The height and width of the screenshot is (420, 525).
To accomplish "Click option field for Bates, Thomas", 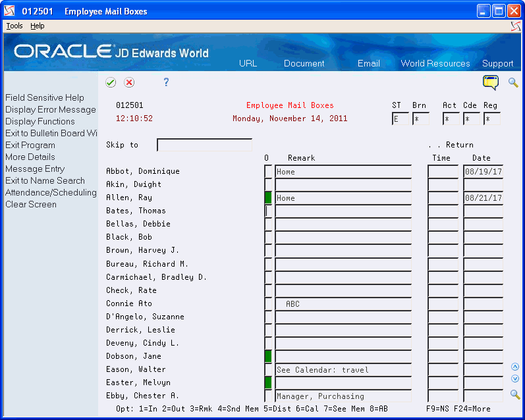I will point(268,211).
